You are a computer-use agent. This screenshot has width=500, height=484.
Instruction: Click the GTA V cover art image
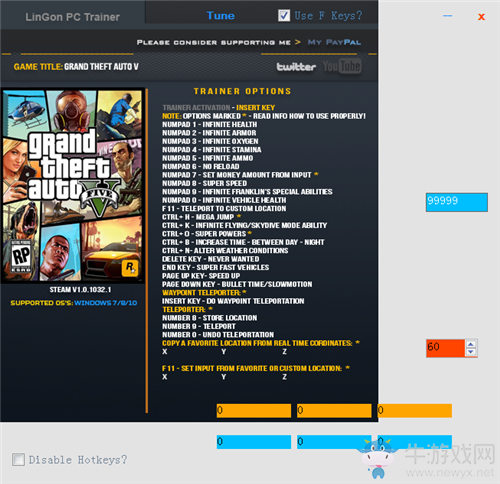[72, 186]
